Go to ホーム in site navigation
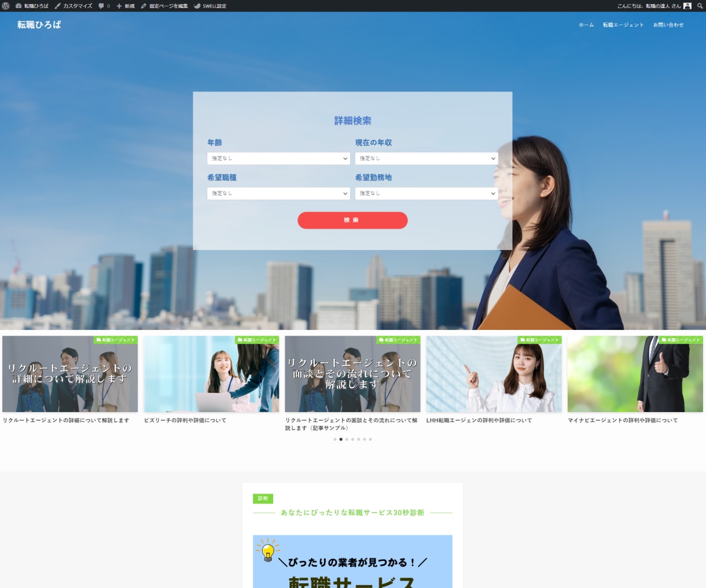Screen dimensions: 706x588 (x=586, y=25)
